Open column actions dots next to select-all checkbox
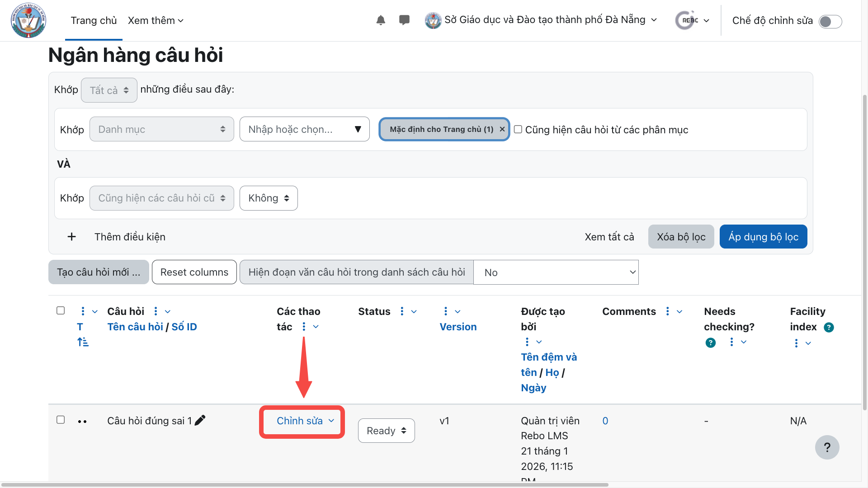This screenshot has width=868, height=488. (83, 311)
